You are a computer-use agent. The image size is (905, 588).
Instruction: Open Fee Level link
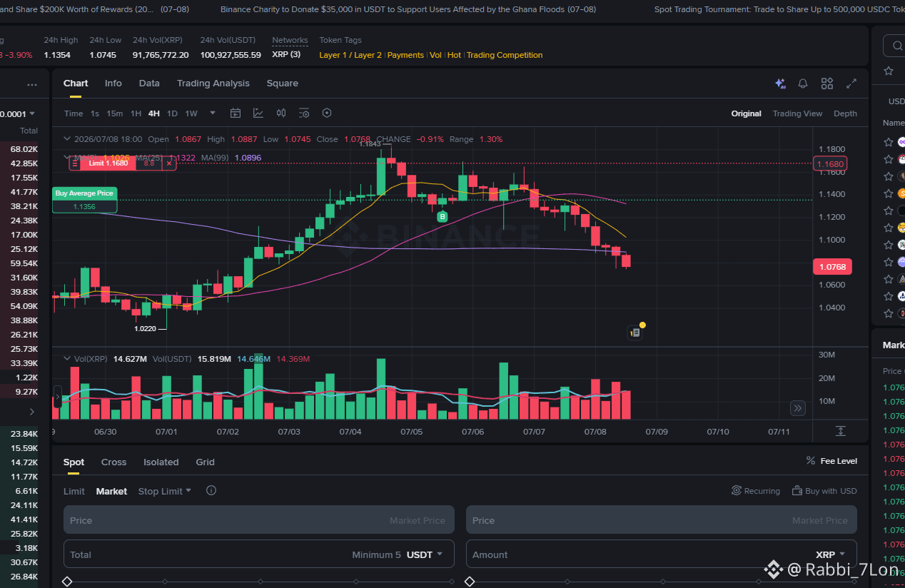pos(839,461)
